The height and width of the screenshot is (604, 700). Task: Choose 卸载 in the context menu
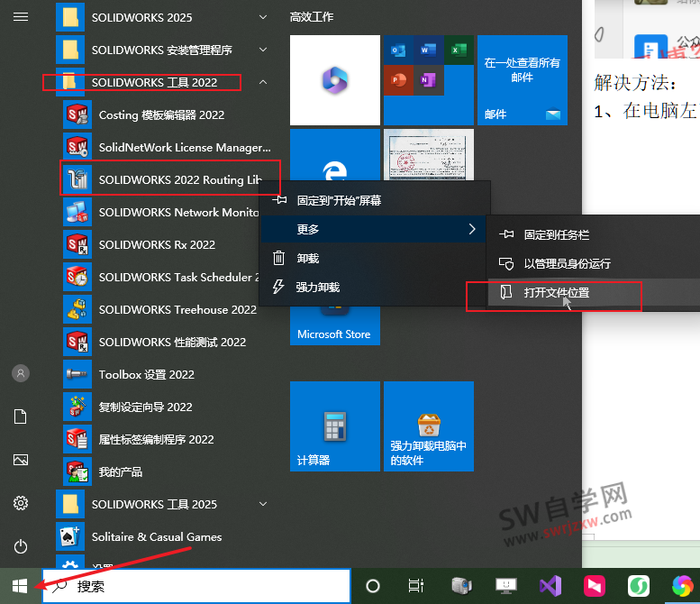click(373, 258)
